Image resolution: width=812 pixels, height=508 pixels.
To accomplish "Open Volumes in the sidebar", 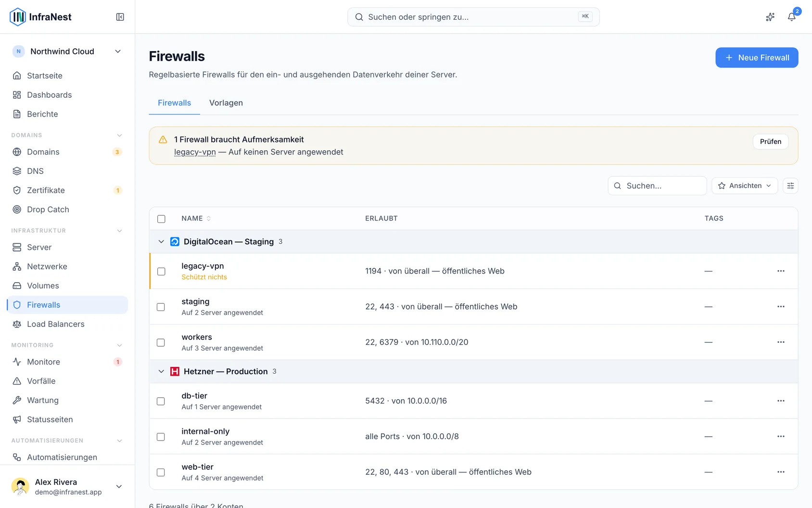I will coord(67,286).
